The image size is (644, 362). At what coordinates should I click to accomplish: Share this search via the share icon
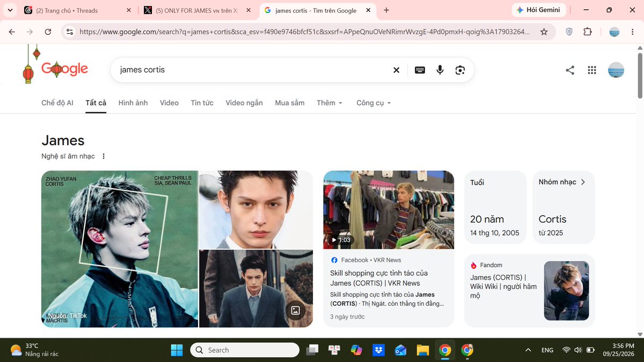point(570,70)
